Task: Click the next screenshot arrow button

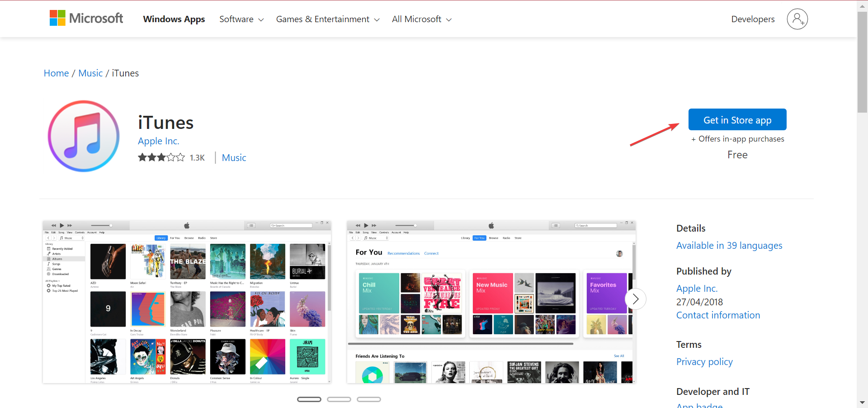Action: tap(636, 299)
